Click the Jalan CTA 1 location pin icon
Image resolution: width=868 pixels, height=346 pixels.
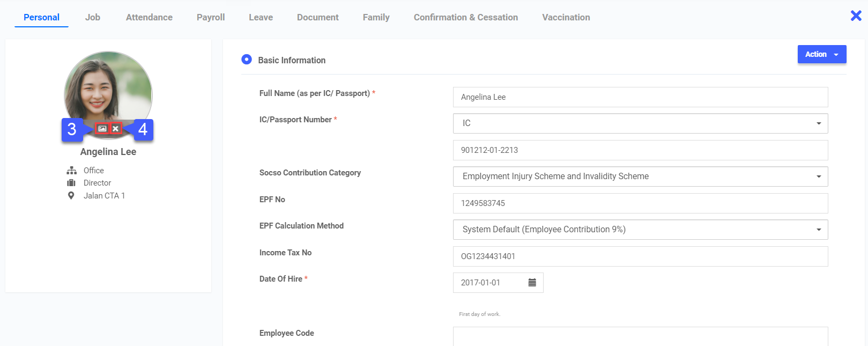coord(71,196)
